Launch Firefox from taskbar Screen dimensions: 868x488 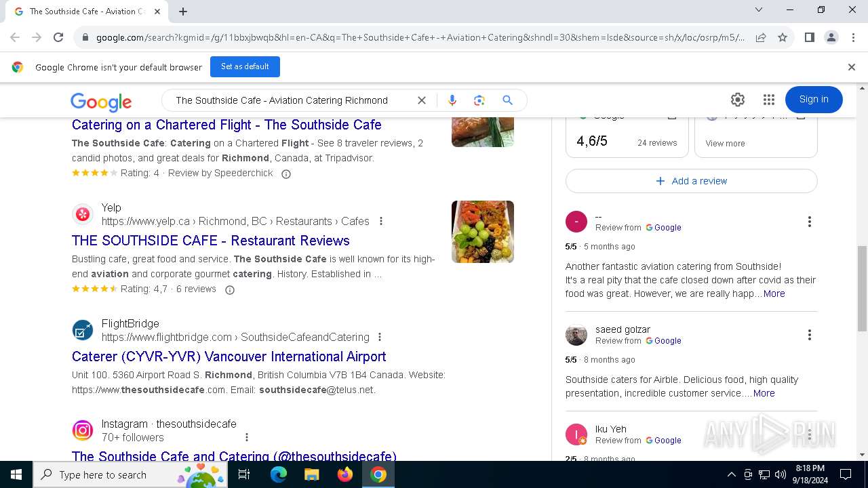(x=345, y=474)
